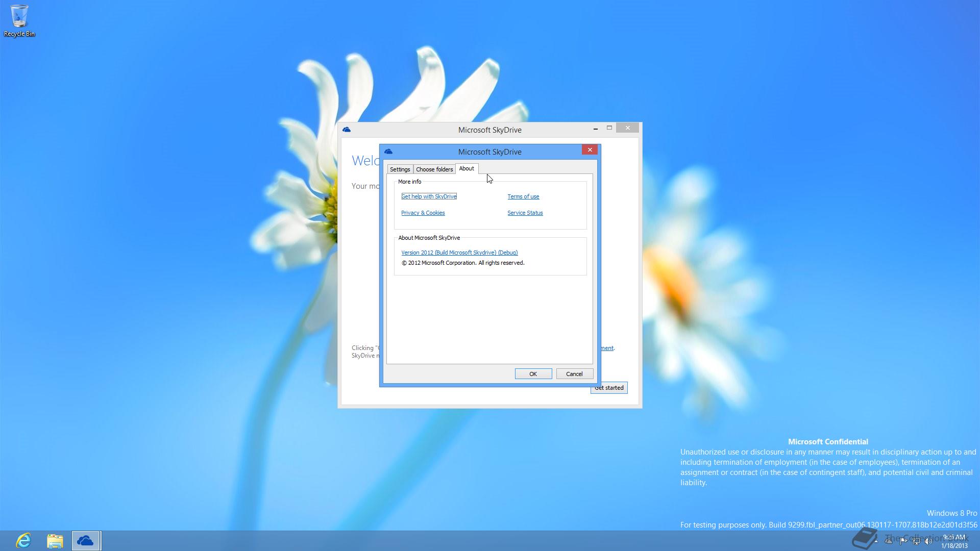The height and width of the screenshot is (551, 980).
Task: Open the Action Center flag icon
Action: [903, 541]
